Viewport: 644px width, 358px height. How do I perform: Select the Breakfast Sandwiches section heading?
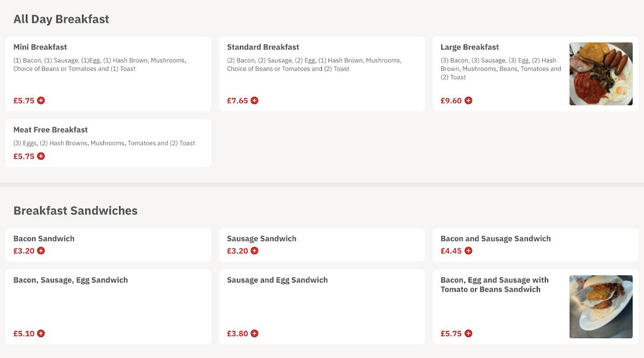pos(75,211)
